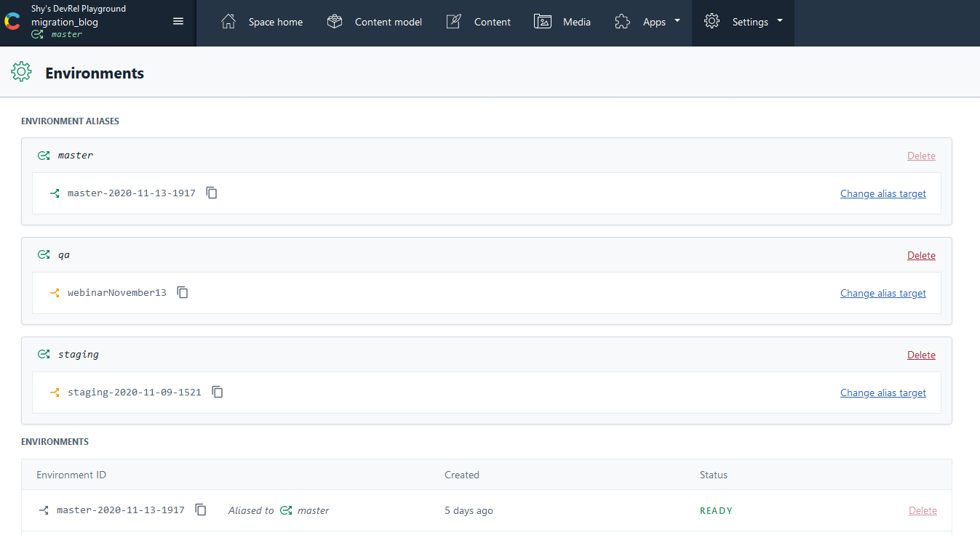Expand the Settings dropdown menu

[x=743, y=22]
